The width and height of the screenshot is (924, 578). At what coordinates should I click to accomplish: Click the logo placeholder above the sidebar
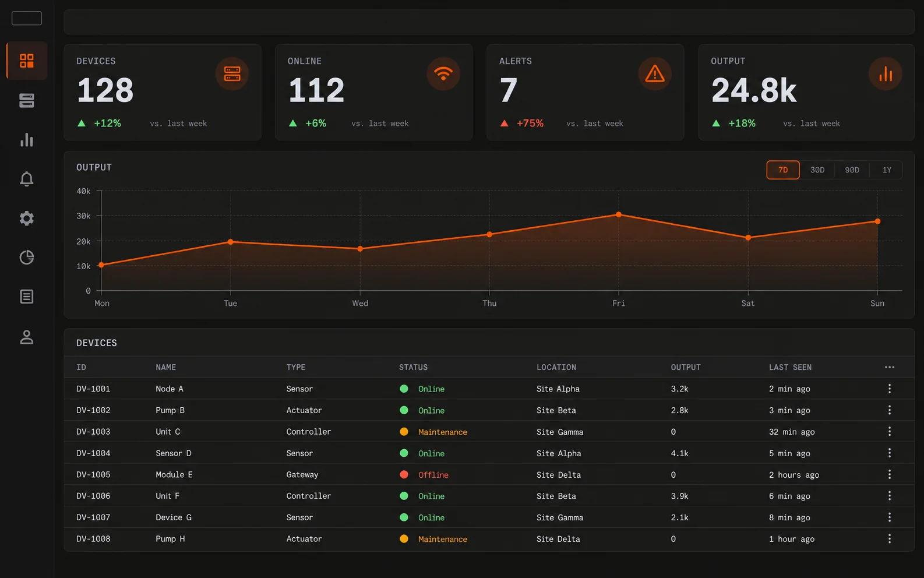click(x=27, y=18)
